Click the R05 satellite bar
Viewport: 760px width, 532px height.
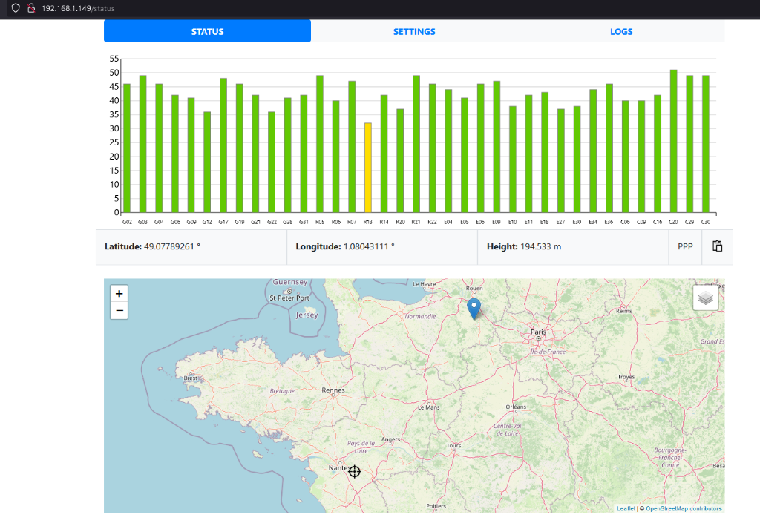(x=320, y=144)
